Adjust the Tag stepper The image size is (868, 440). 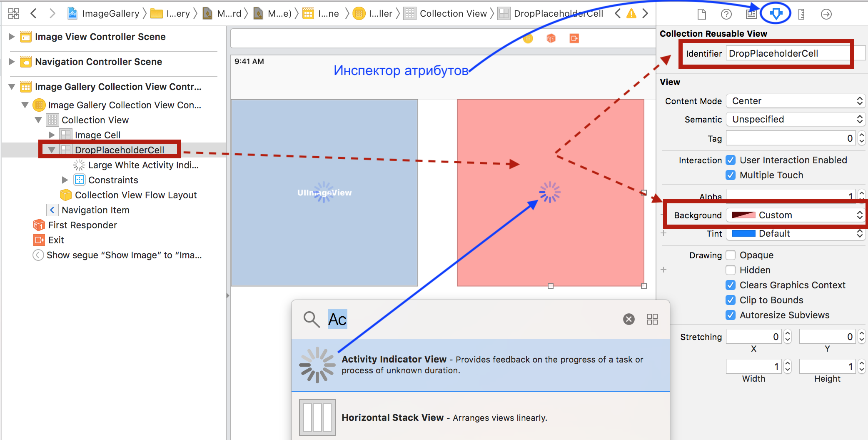(862, 138)
